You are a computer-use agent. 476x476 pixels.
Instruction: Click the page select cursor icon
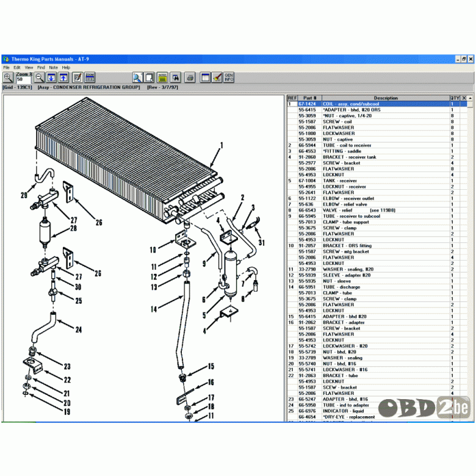(150, 78)
